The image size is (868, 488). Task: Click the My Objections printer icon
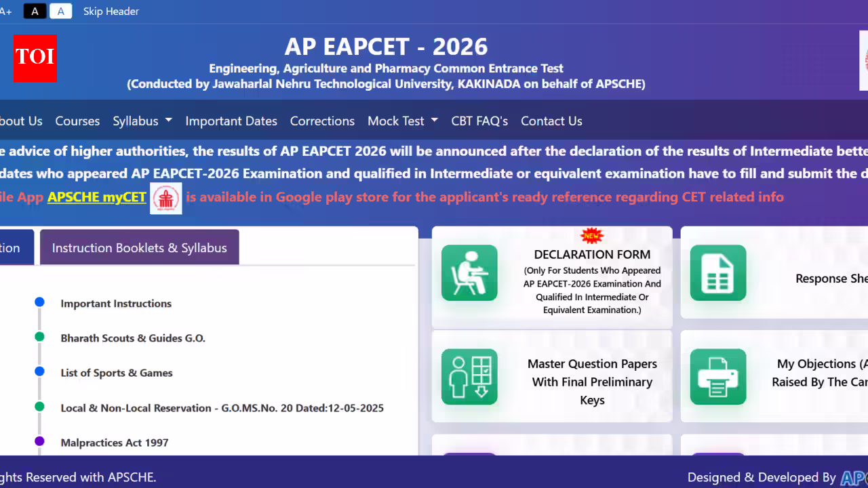pyautogui.click(x=718, y=377)
